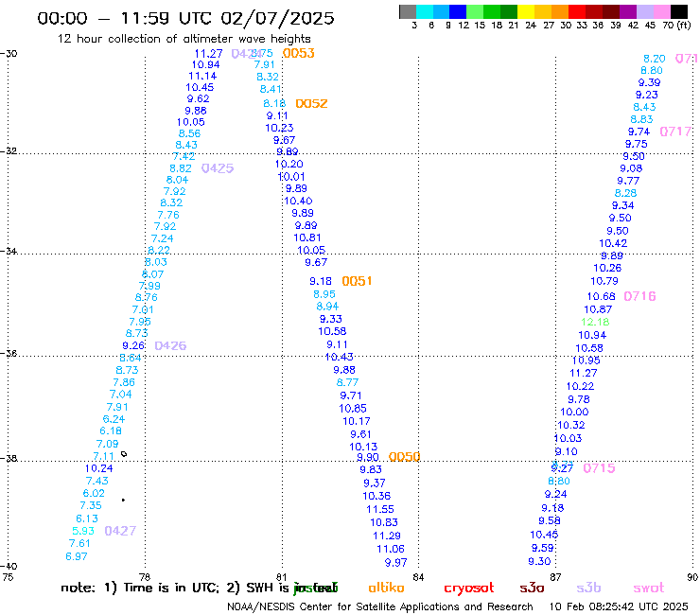The height and width of the screenshot is (615, 700).
Task: Select the light green 15 ft legend swatch
Action: (x=475, y=11)
